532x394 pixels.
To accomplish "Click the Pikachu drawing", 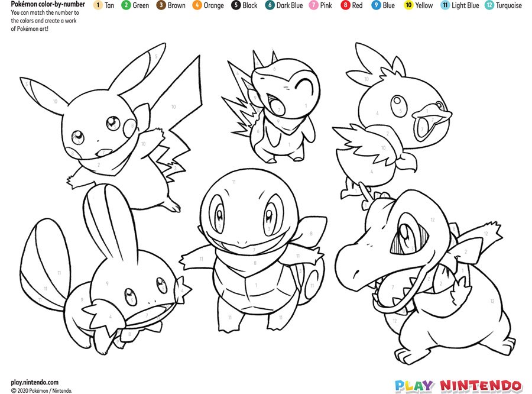I will pyautogui.click(x=111, y=128).
